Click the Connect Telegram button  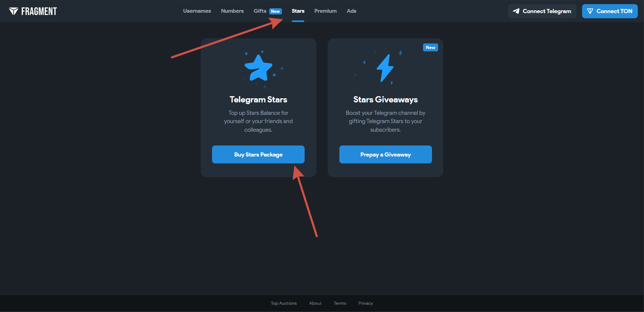tap(542, 11)
